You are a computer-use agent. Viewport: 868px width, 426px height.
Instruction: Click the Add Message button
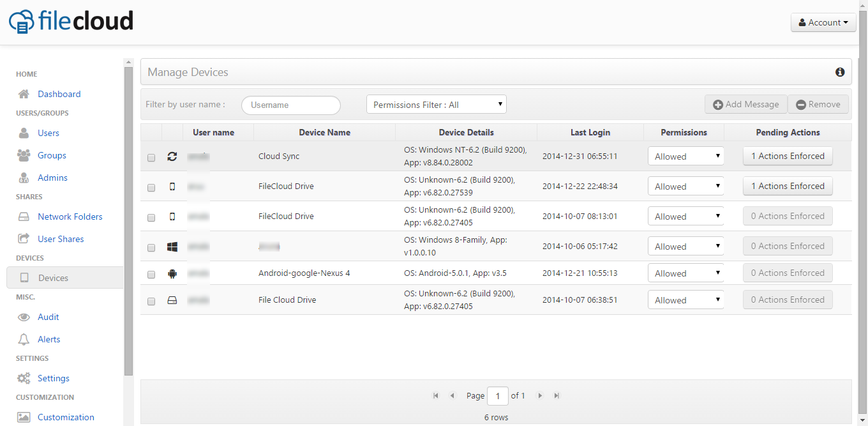click(746, 104)
